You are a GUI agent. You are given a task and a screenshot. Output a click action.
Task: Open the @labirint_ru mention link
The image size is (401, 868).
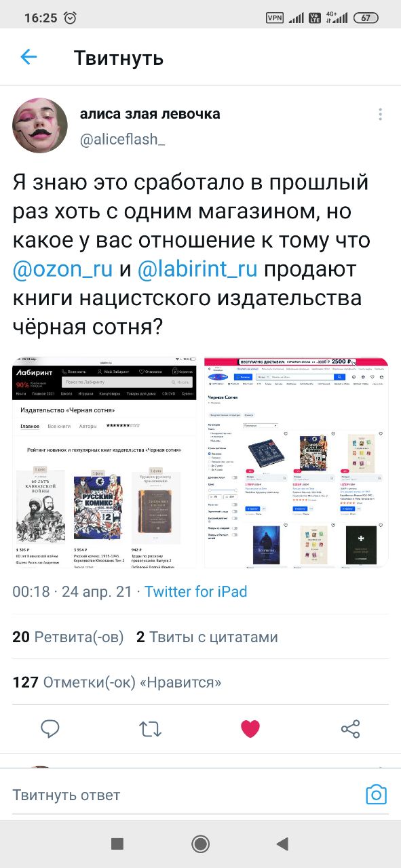pos(197,269)
